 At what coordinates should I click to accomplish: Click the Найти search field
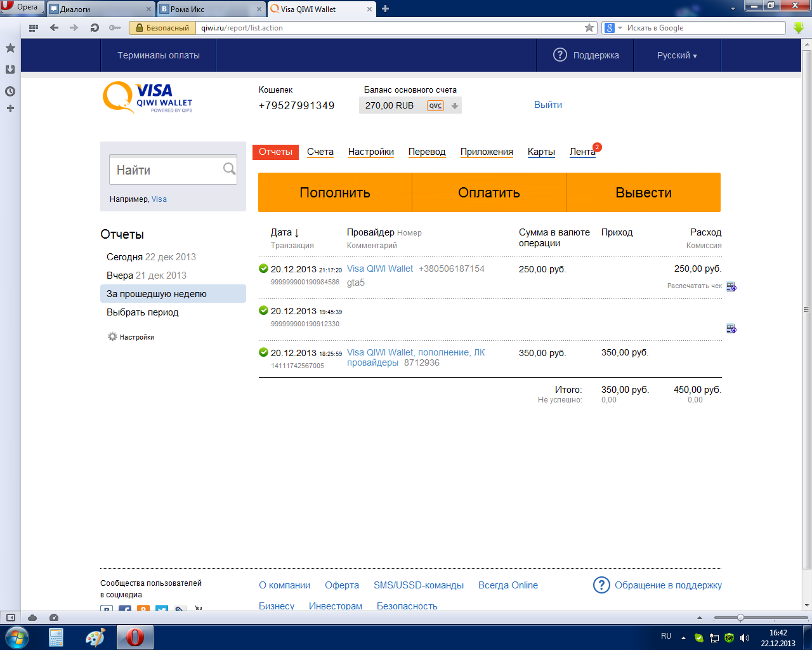pyautogui.click(x=173, y=169)
